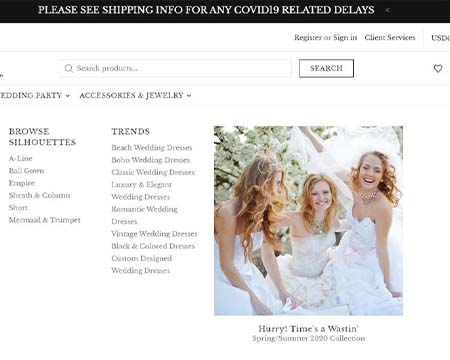Select Mermaid & Trumpet silhouette
450x360 pixels.
[45, 220]
